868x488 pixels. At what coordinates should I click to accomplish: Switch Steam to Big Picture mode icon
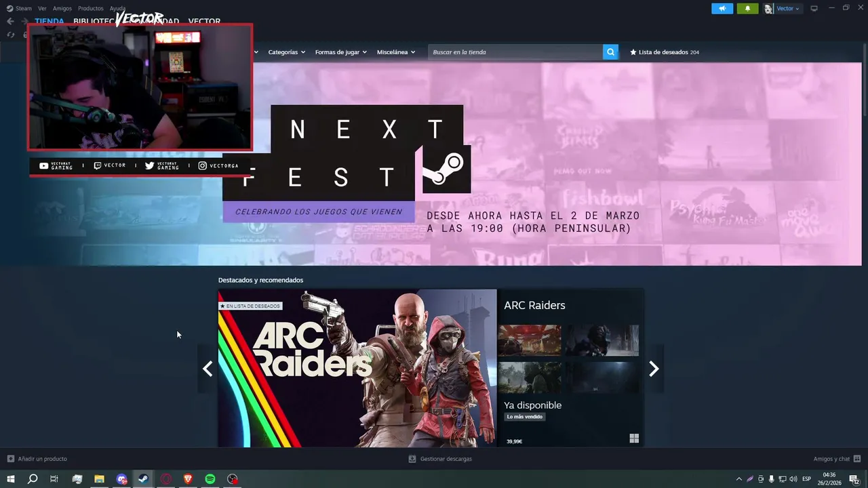814,8
